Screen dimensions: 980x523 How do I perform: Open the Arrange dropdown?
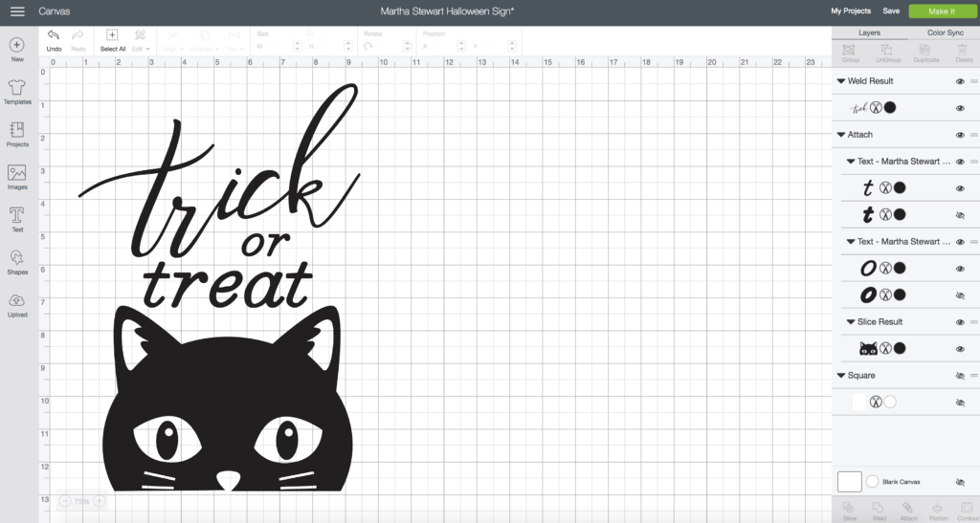point(204,40)
